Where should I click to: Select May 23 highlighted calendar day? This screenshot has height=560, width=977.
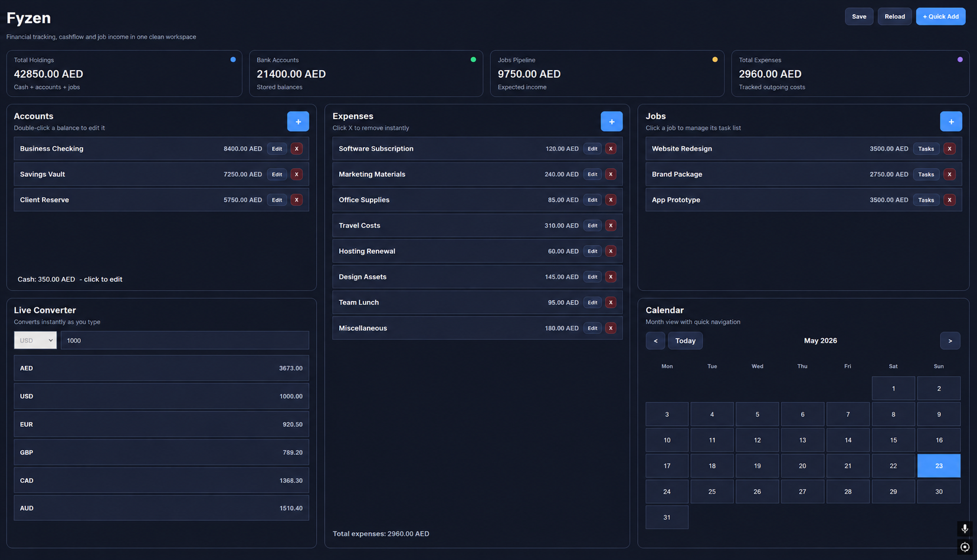click(939, 466)
